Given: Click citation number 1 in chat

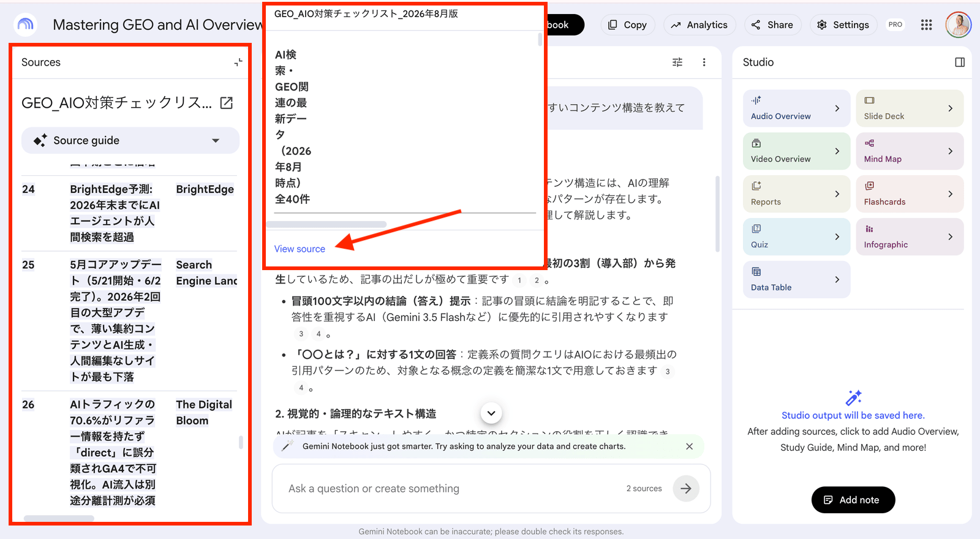Looking at the screenshot, I should point(519,281).
